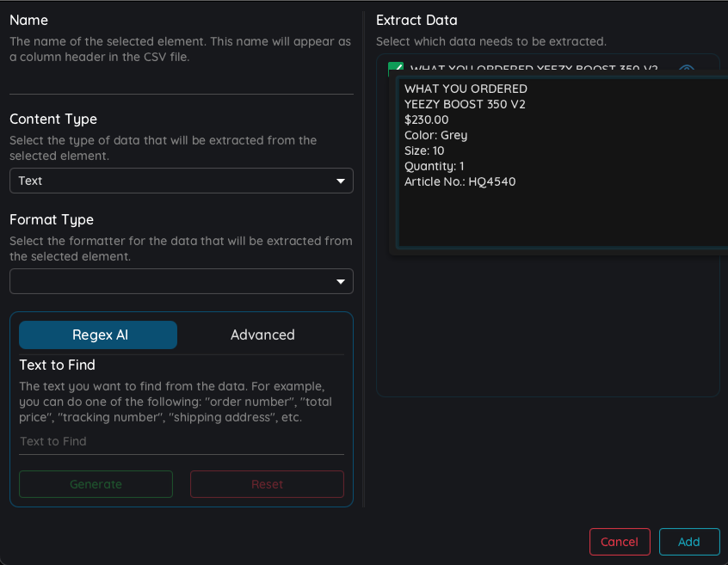This screenshot has width=728, height=565.
Task: Click the Text to Find input field
Action: [x=181, y=442]
